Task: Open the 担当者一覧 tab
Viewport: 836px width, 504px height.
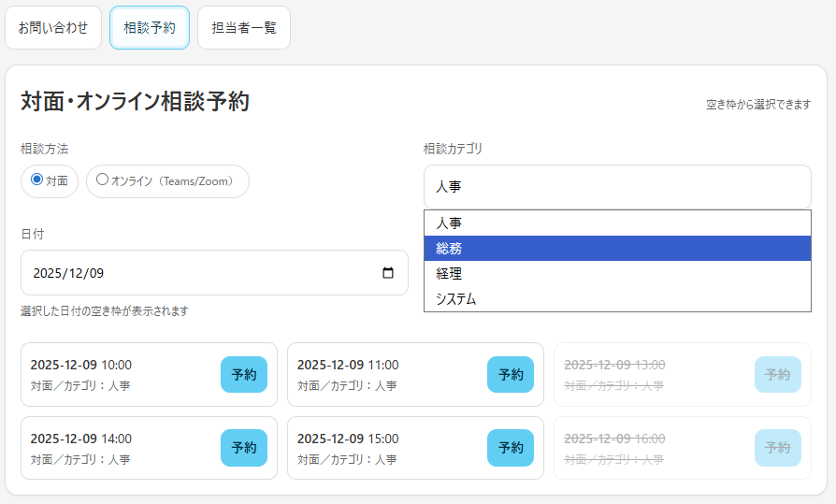Action: (244, 28)
